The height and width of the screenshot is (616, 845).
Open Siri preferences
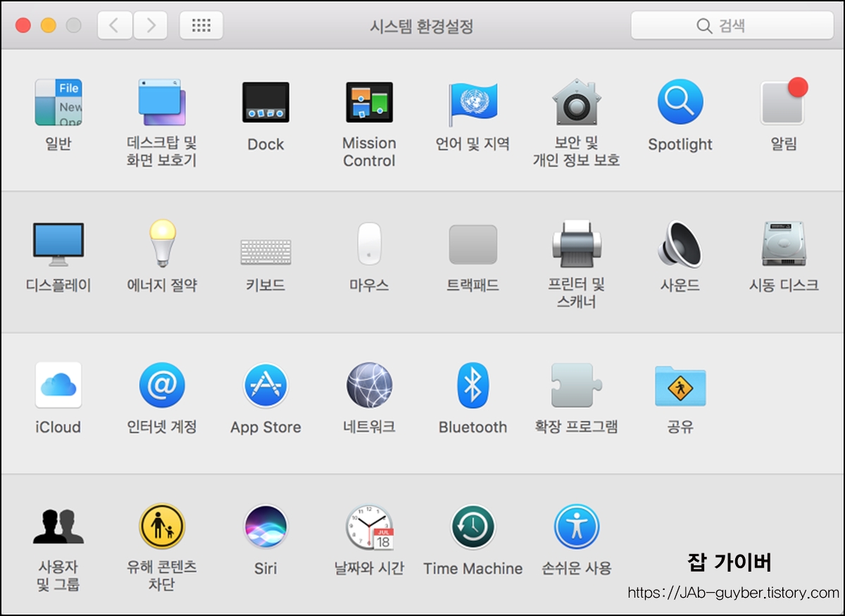[265, 527]
